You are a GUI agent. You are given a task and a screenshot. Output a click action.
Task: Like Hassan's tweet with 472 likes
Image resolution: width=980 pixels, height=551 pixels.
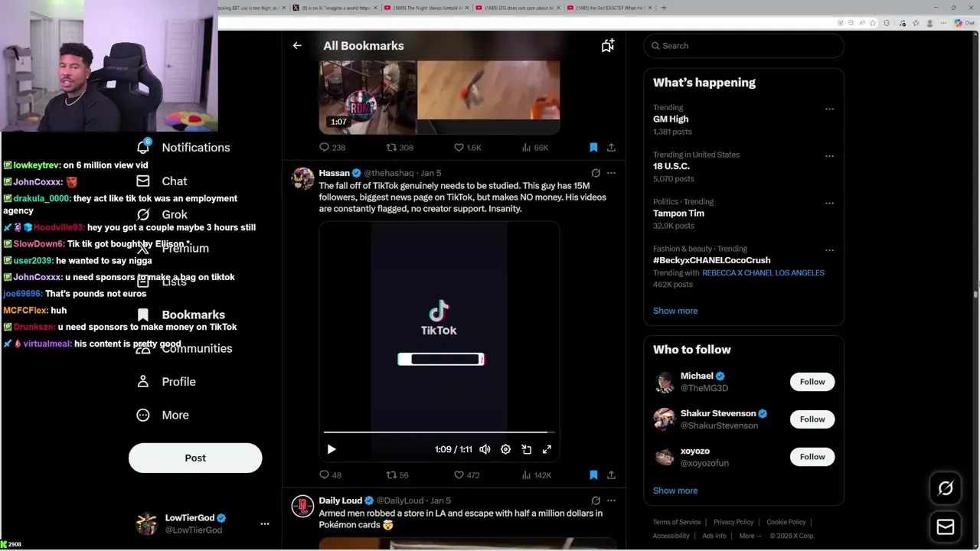466,475
